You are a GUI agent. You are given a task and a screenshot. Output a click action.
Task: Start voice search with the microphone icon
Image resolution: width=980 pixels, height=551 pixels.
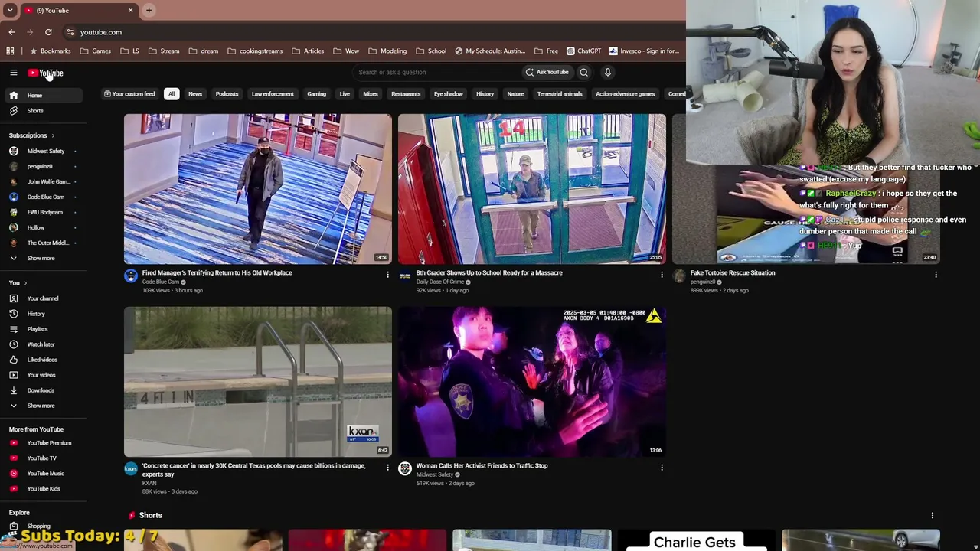[x=608, y=73]
